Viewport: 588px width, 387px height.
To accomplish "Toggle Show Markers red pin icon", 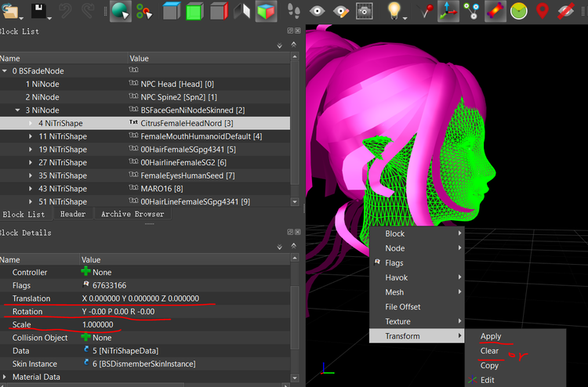I will tap(543, 11).
